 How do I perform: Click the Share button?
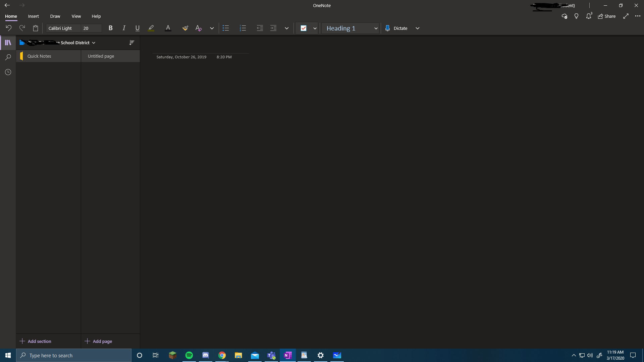607,16
